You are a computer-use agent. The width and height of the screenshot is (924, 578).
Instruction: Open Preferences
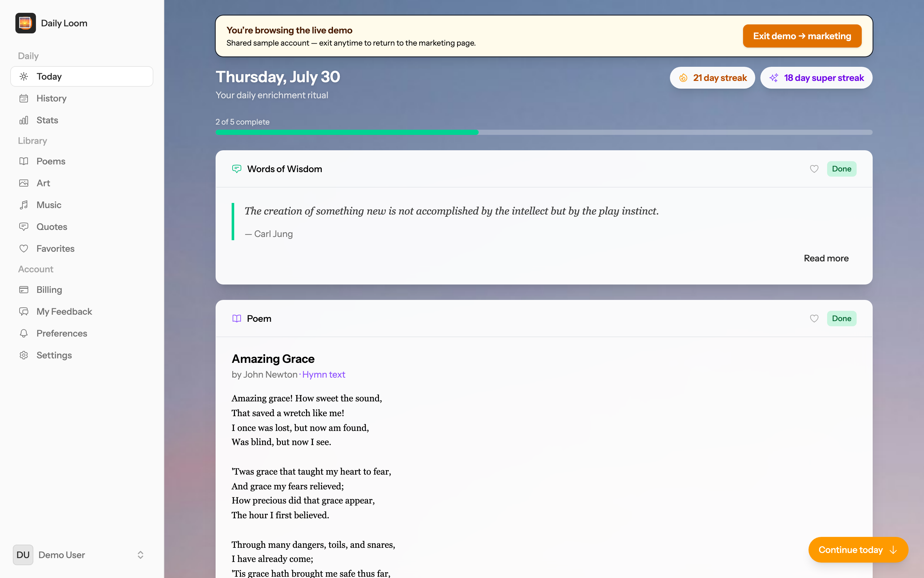point(82,333)
